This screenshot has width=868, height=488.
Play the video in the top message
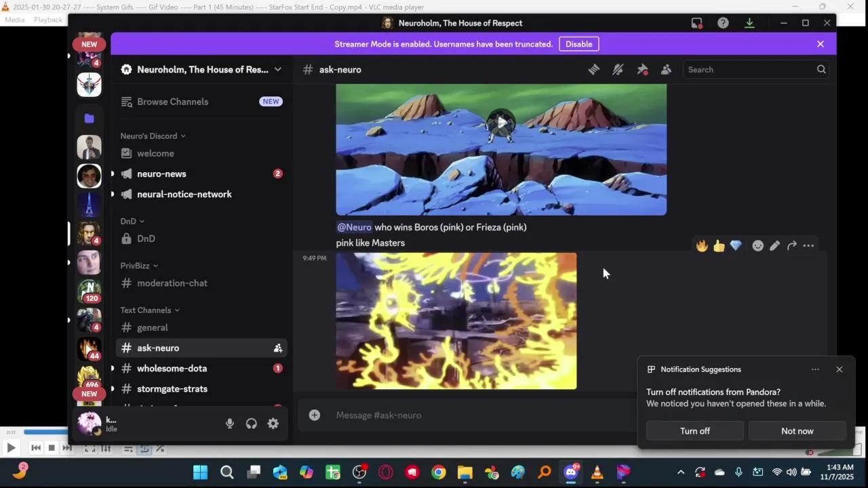501,123
